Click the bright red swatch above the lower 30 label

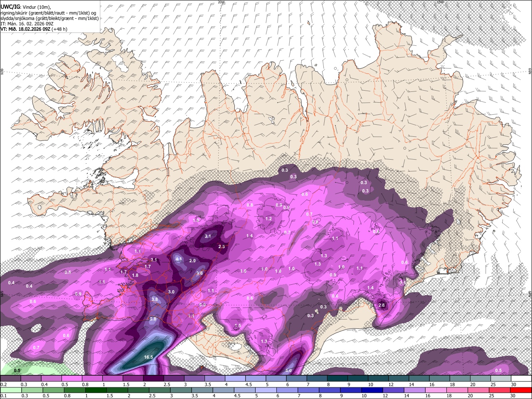click(x=521, y=390)
